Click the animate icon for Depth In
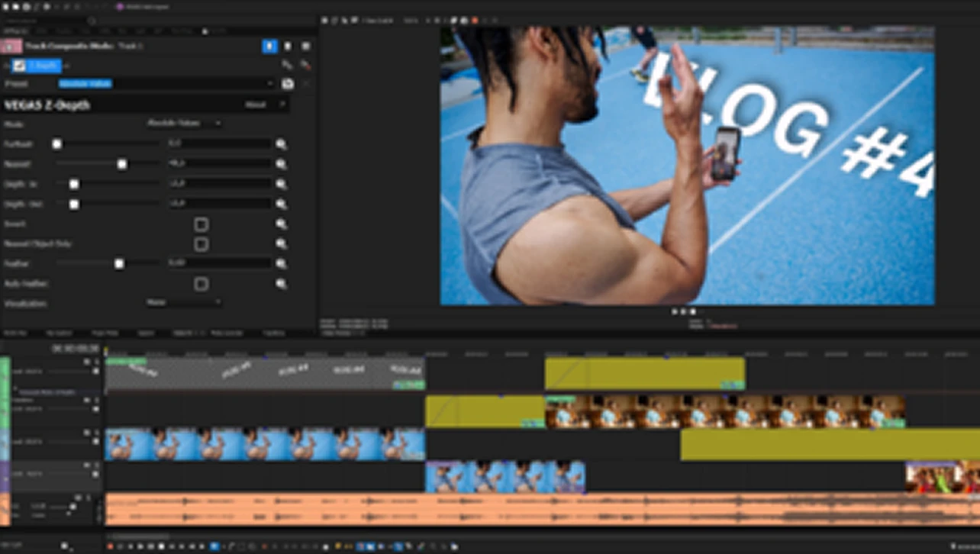 point(281,184)
